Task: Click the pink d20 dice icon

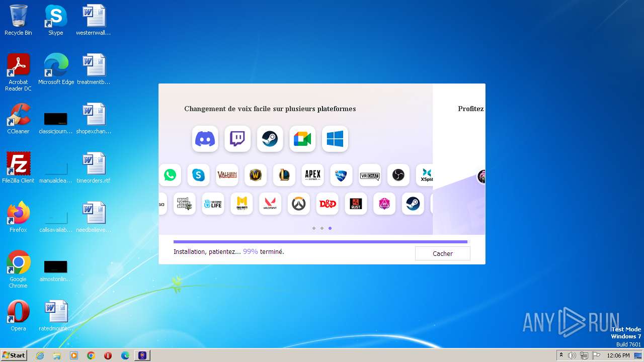Action: (384, 204)
